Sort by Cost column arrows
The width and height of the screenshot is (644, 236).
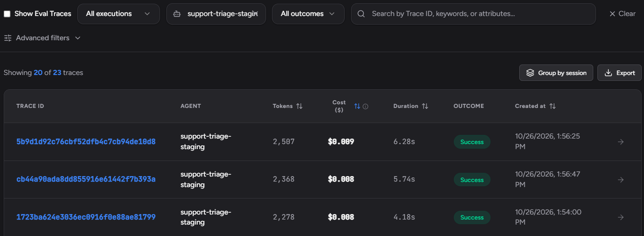(357, 106)
